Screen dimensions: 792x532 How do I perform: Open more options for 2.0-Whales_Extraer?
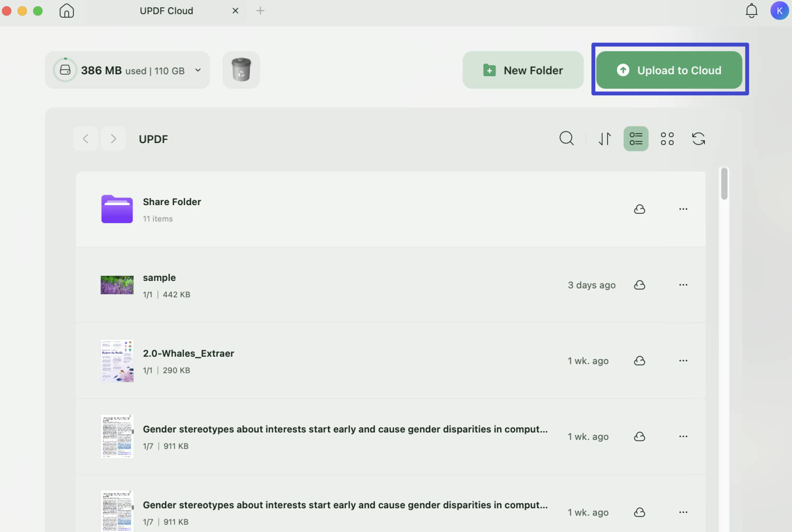tap(683, 361)
